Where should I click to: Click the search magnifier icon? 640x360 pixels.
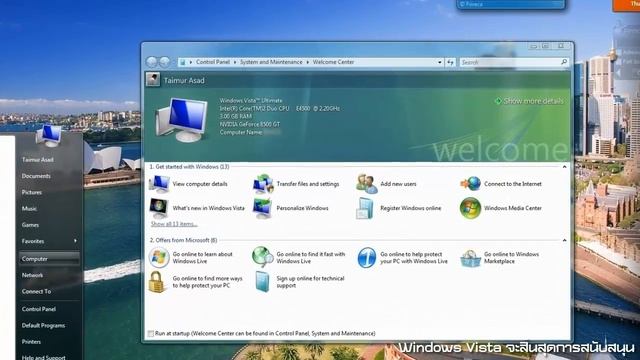tap(564, 62)
